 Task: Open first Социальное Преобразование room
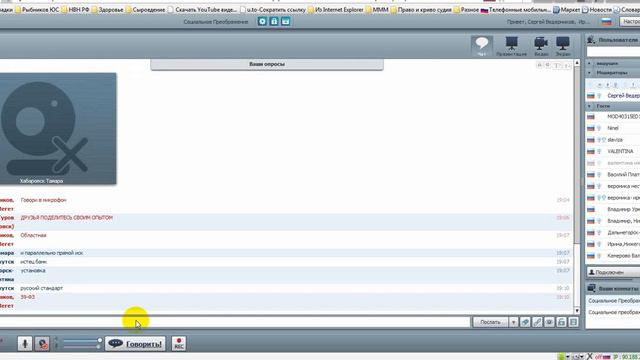pos(613,300)
